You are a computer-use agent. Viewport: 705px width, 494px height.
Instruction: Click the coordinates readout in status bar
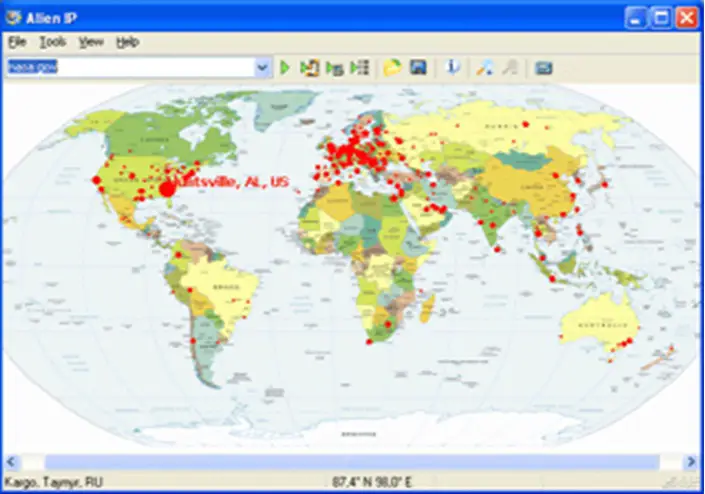pyautogui.click(x=372, y=482)
